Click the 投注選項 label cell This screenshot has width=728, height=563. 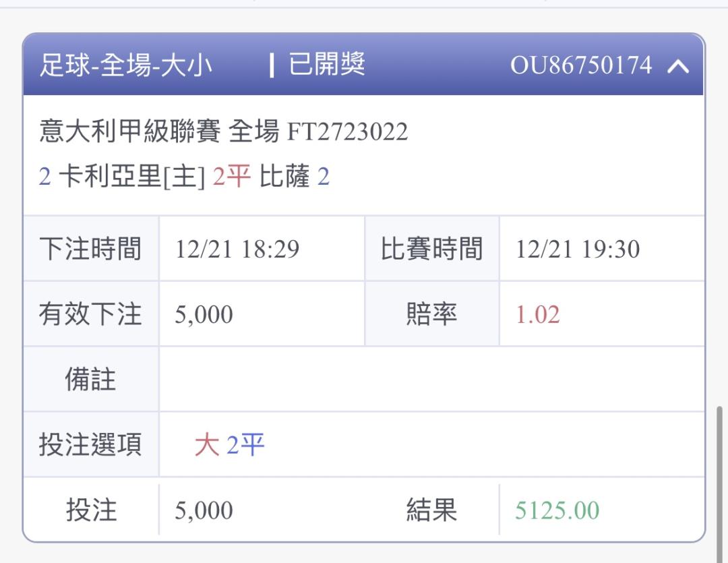coord(90,445)
